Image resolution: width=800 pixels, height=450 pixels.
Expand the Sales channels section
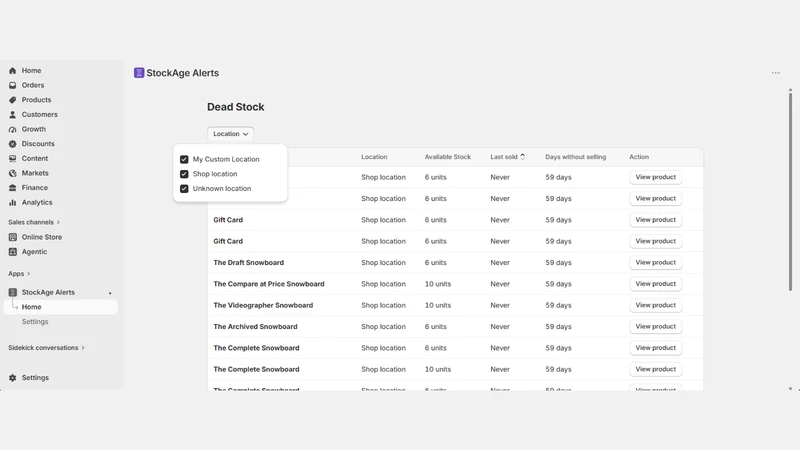34,222
